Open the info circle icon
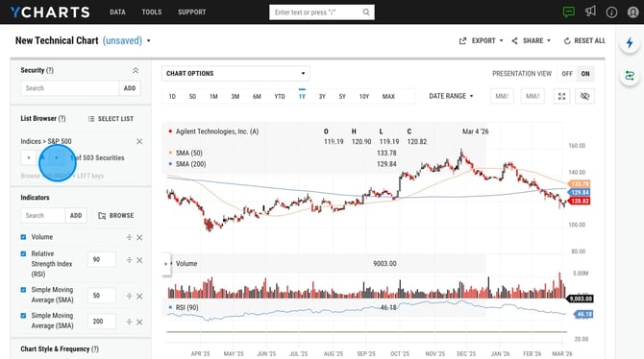The image size is (644, 359). (611, 12)
